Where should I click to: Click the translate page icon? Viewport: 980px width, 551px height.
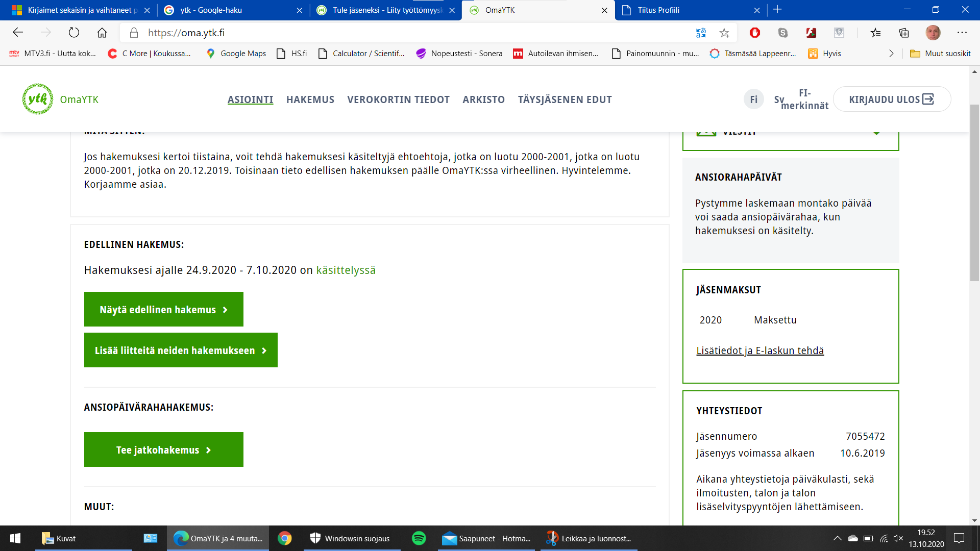tap(701, 33)
